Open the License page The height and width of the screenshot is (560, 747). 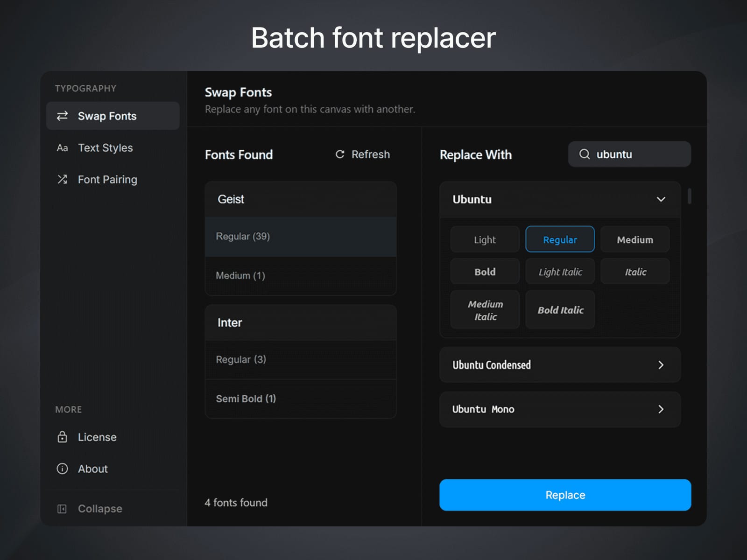coord(113,437)
